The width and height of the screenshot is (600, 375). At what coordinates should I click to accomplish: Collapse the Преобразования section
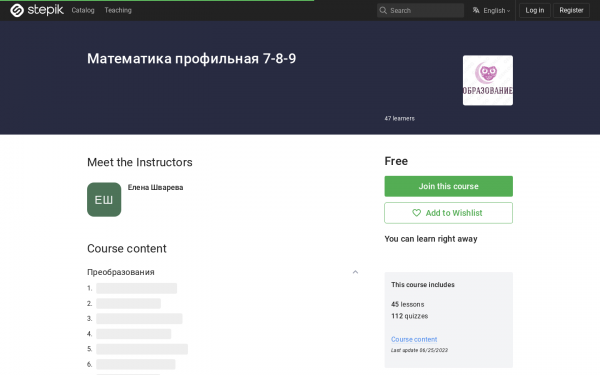point(355,272)
